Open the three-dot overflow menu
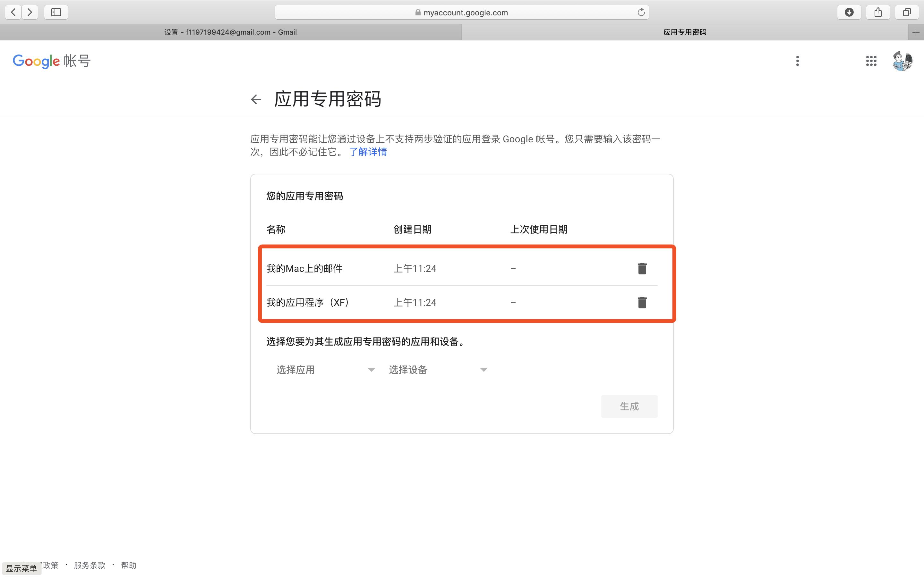Screen dimensions: 924x577 [x=797, y=61]
